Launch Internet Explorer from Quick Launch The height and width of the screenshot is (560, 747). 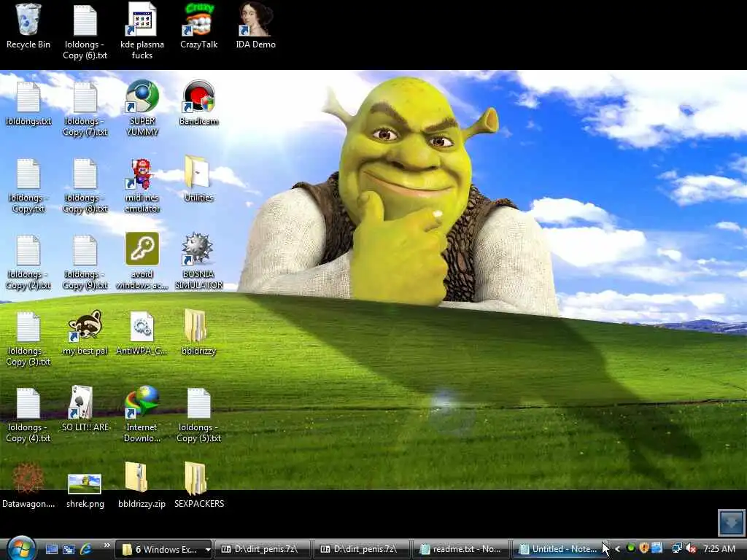point(86,549)
